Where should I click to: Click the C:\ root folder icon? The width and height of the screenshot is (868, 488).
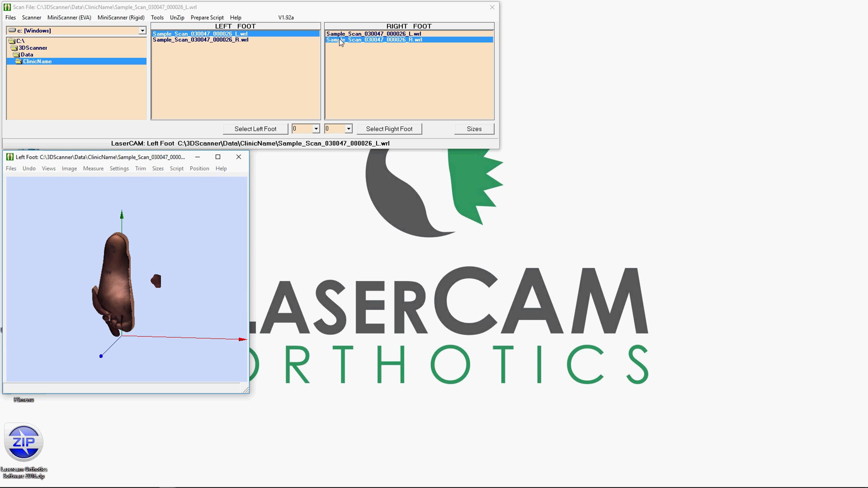pyautogui.click(x=12, y=41)
